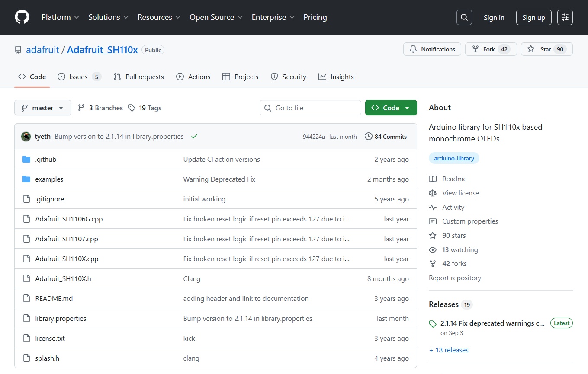The width and height of the screenshot is (588, 374).
Task: Open the 19 Tags link
Action: pyautogui.click(x=145, y=108)
